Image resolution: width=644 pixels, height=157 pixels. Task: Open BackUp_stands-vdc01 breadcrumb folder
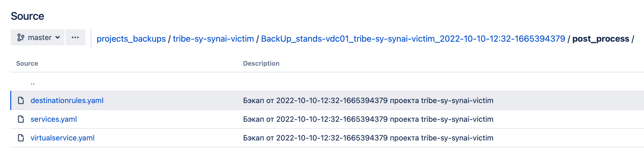[x=413, y=39]
